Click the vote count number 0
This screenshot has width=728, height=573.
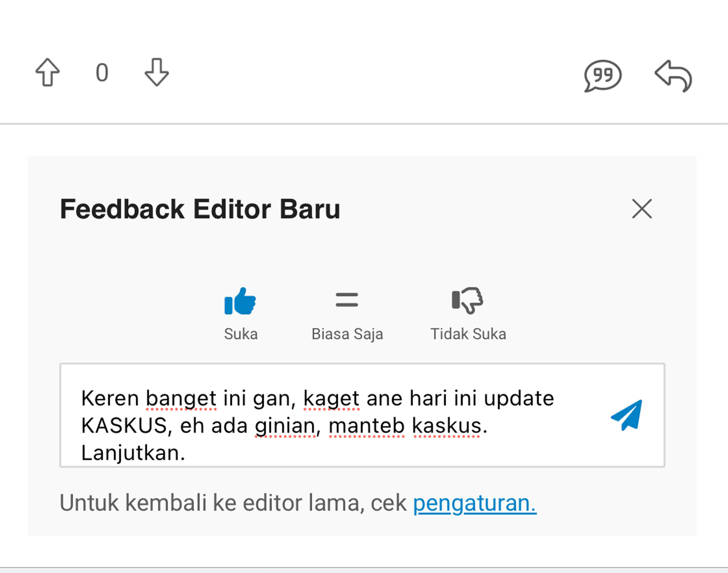click(102, 73)
